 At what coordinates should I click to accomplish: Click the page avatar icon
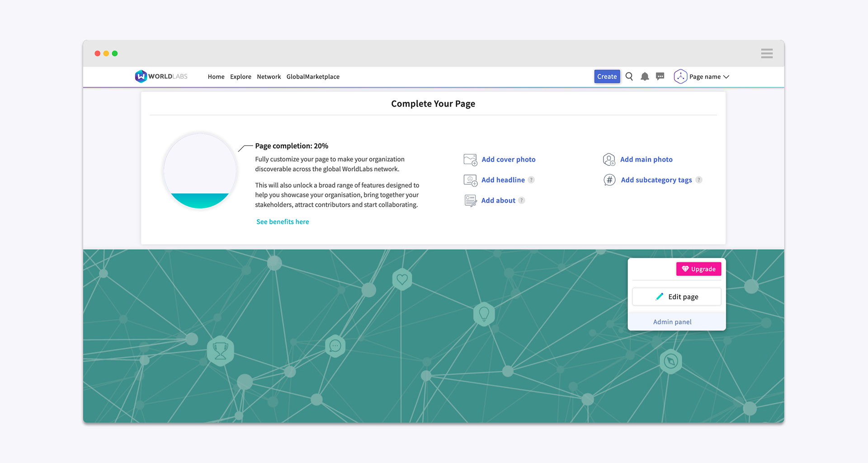(680, 76)
